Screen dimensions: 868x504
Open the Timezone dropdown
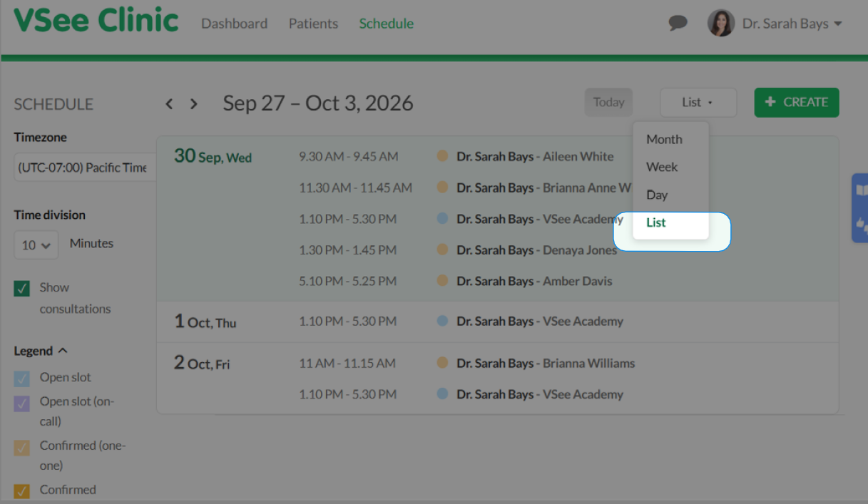click(x=85, y=168)
